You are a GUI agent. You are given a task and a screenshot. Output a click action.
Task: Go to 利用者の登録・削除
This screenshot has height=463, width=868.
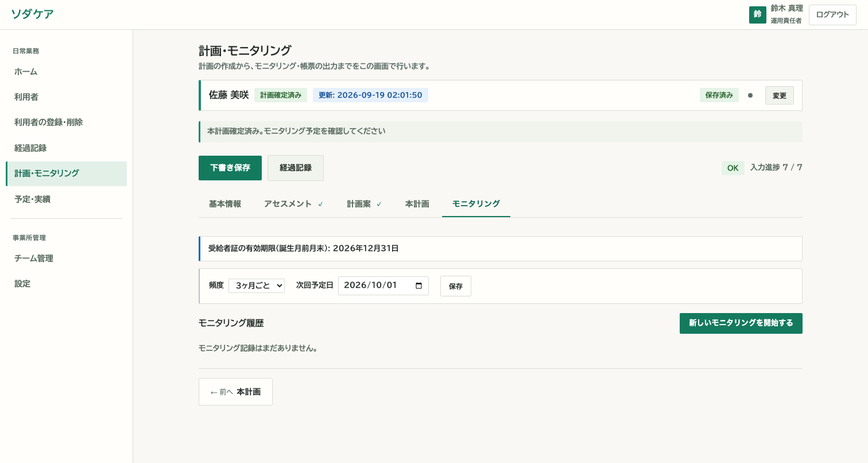pyautogui.click(x=66, y=122)
